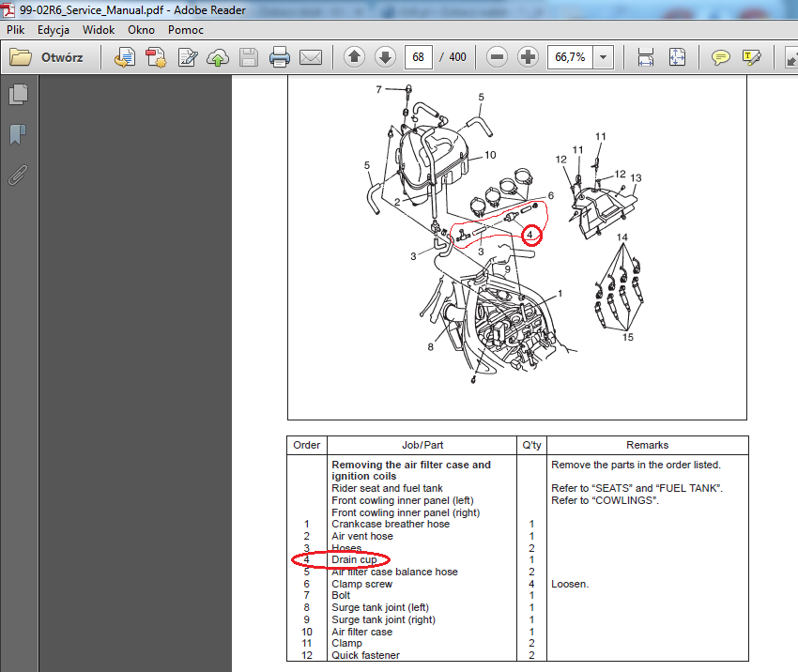Toggle fit one full page view
This screenshot has width=798, height=672.
(677, 57)
